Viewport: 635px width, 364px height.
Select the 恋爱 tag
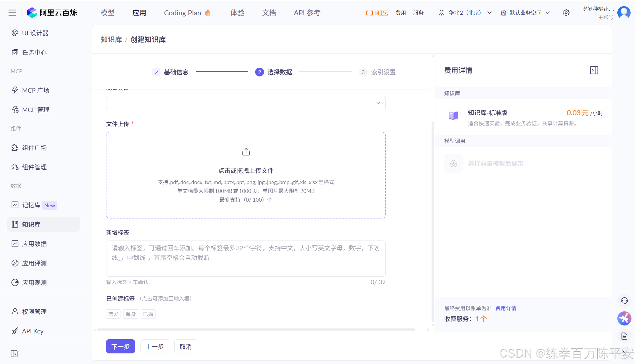113,314
